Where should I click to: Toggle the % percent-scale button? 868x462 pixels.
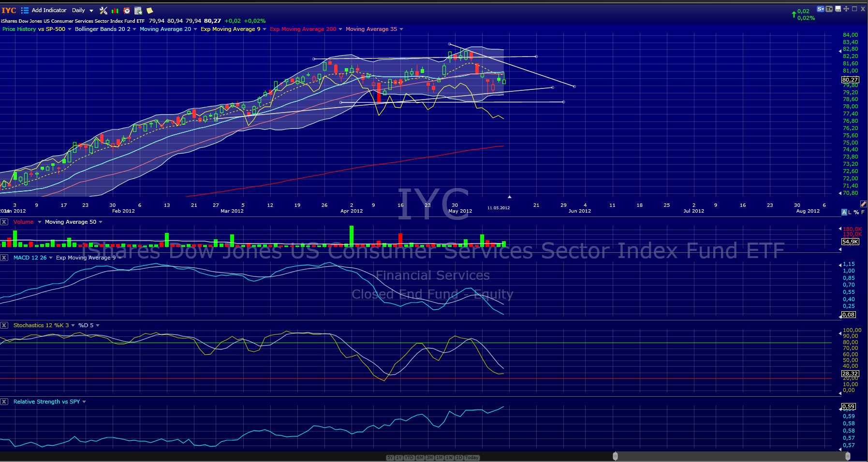[856, 212]
